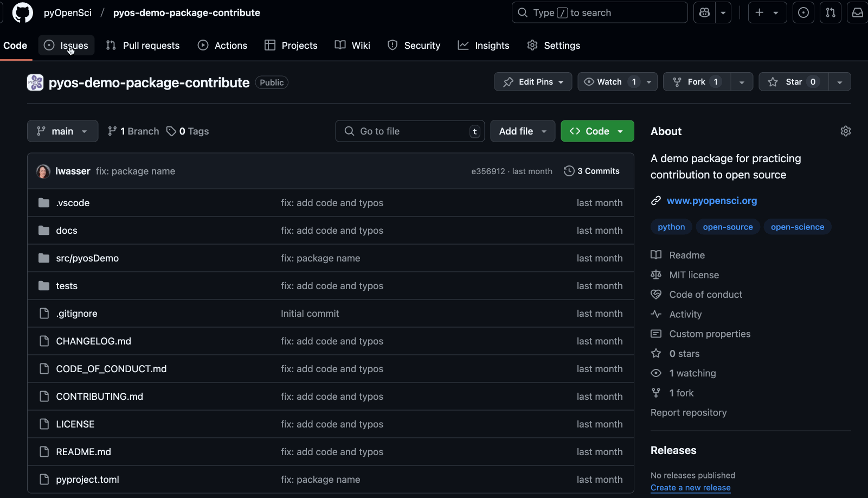The width and height of the screenshot is (868, 498).
Task: Open README.md file
Action: click(x=83, y=452)
